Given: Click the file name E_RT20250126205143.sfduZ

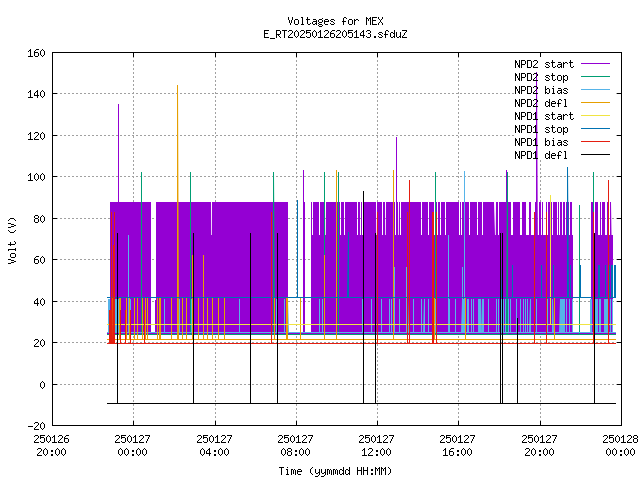Looking at the screenshot, I should click(335, 34).
